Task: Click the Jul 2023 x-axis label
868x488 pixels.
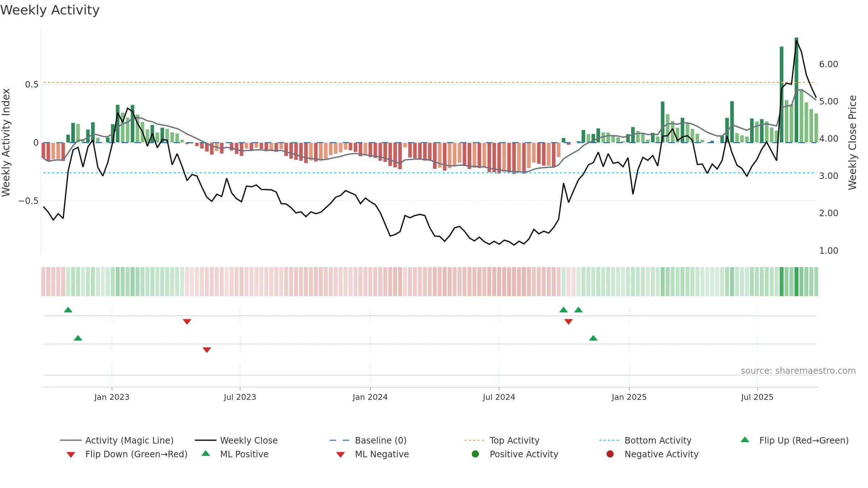Action: tap(240, 397)
